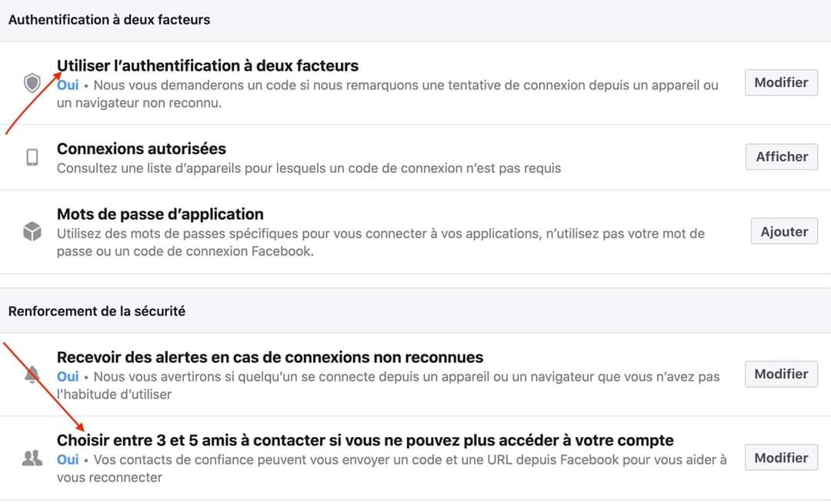Open "Recevoir des alertes en cas de connexions" title

point(270,357)
